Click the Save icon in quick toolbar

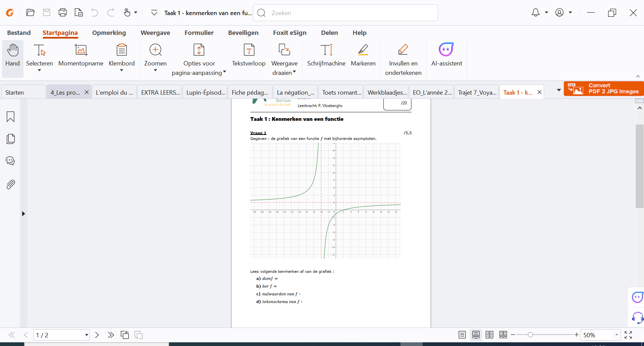coord(47,13)
